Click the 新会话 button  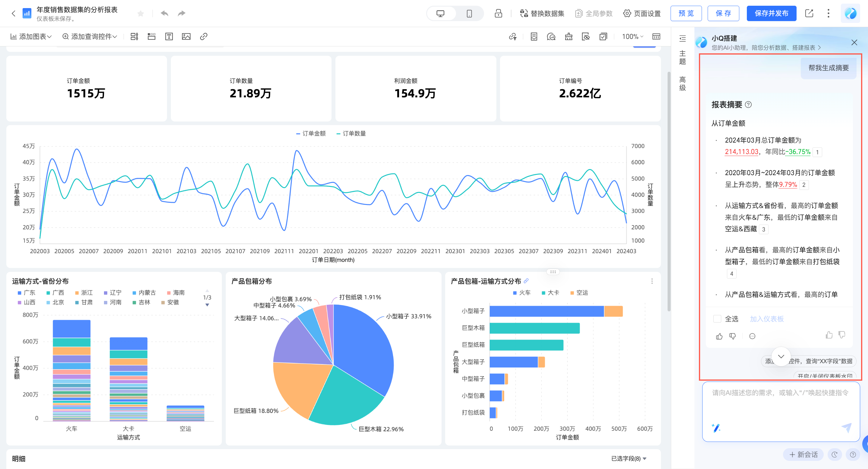point(803,455)
